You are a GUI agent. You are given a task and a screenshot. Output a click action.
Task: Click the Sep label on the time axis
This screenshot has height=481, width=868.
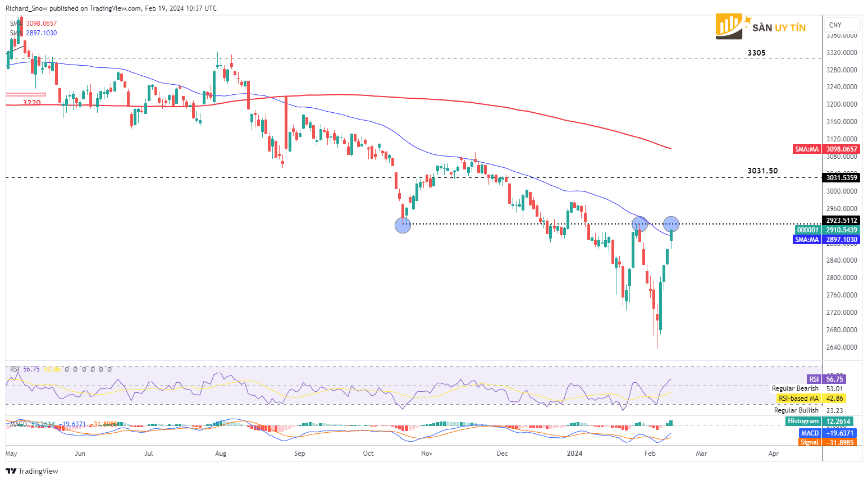coord(300,453)
